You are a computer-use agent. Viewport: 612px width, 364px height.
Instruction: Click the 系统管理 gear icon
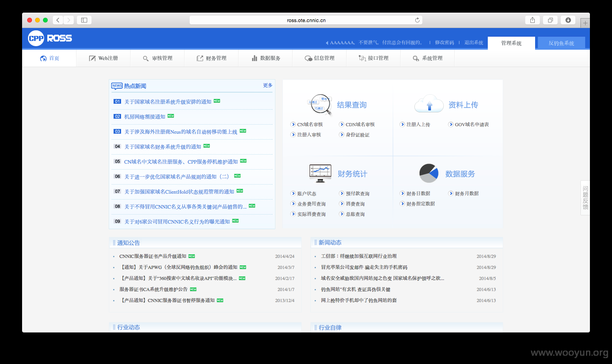pos(416,58)
